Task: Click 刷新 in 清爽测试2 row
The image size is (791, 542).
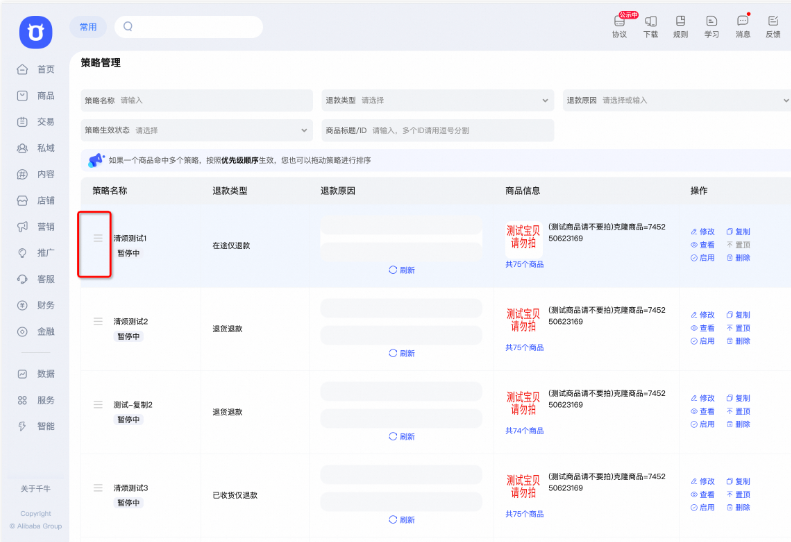Action: pos(402,353)
